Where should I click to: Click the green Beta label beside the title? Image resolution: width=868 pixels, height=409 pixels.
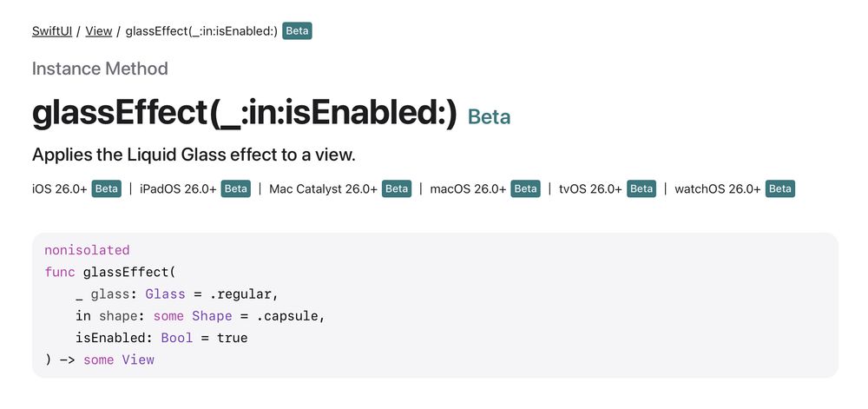[489, 117]
